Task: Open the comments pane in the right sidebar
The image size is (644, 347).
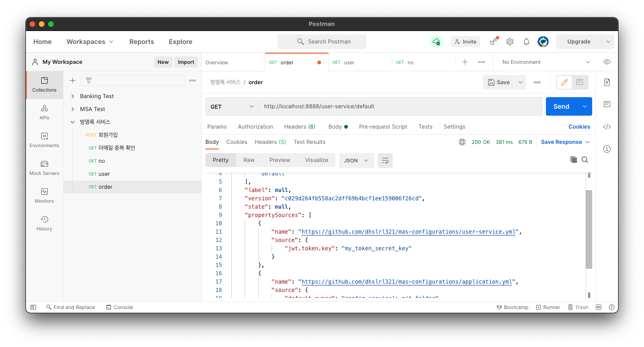Action: tap(607, 105)
